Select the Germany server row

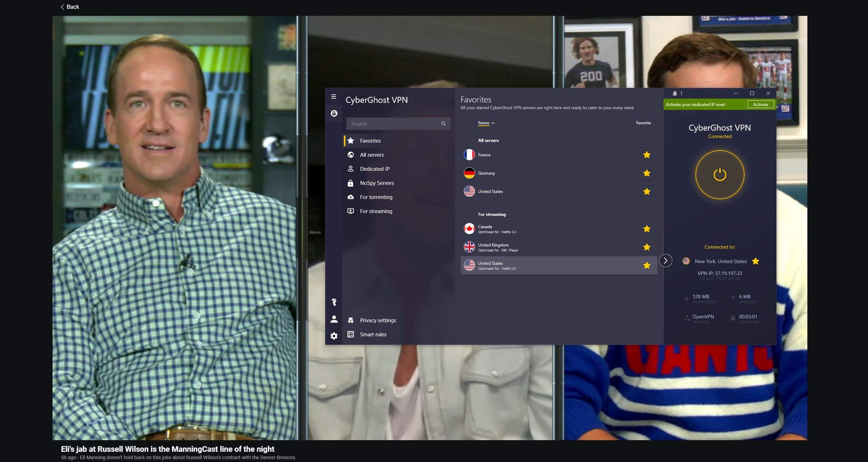tap(559, 173)
